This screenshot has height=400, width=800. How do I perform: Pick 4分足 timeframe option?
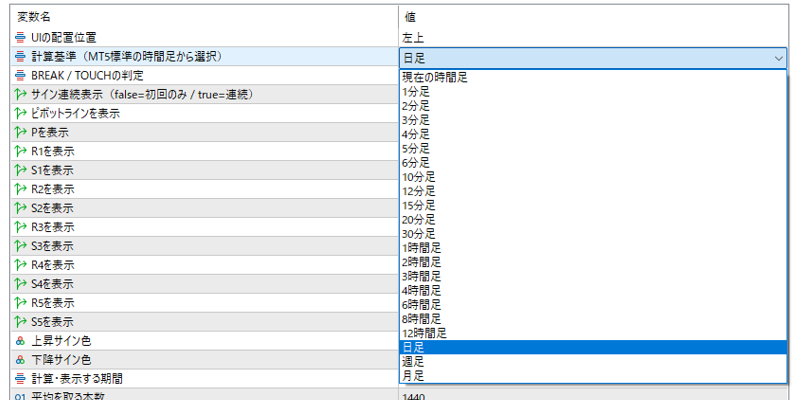point(593,135)
